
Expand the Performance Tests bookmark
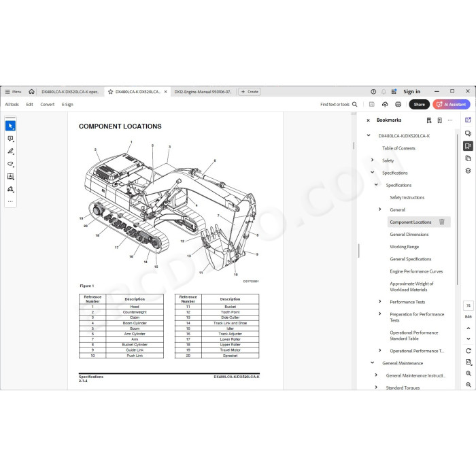(379, 301)
